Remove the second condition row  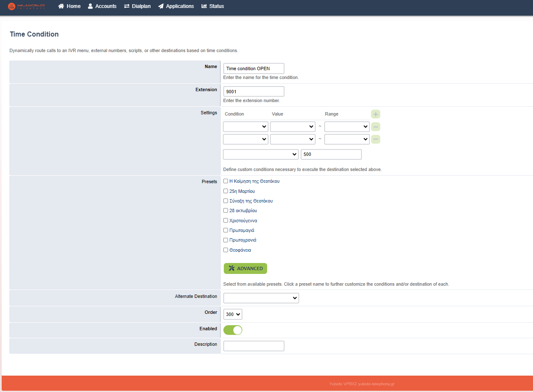[376, 139]
